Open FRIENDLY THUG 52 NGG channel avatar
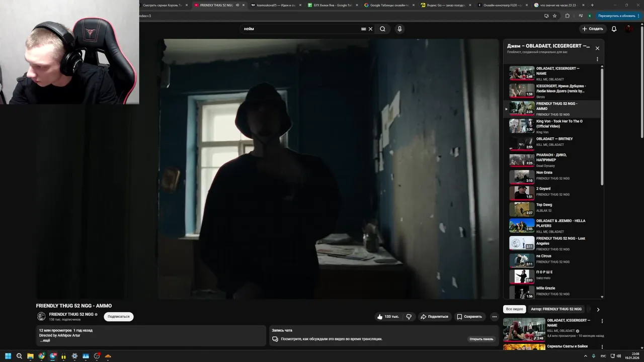Image resolution: width=644 pixels, height=362 pixels. click(x=41, y=316)
